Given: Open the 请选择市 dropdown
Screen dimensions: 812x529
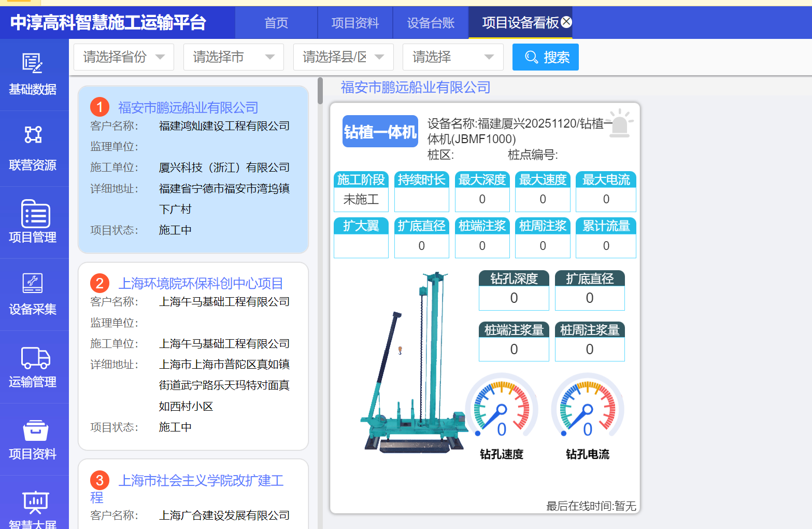Looking at the screenshot, I should click(x=233, y=57).
